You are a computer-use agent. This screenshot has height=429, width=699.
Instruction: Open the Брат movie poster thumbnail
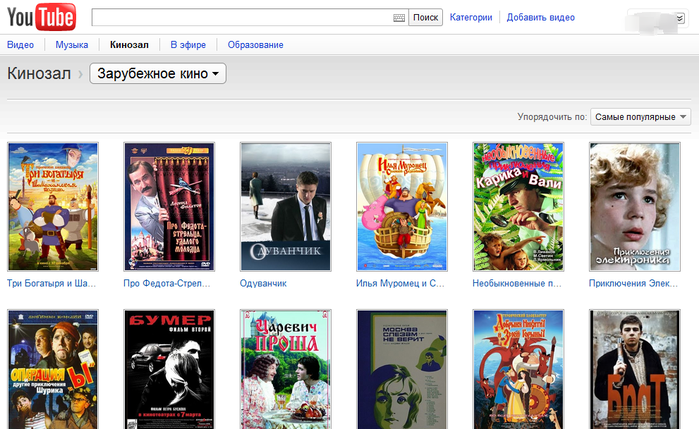[635, 369]
